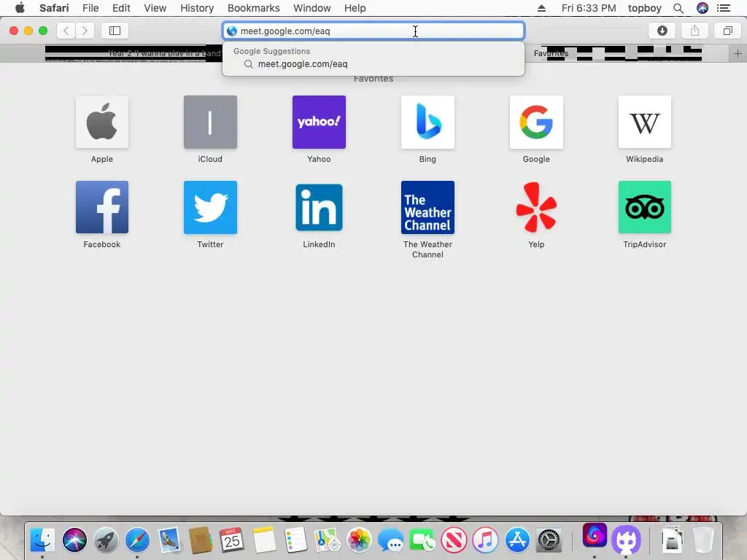Open the Yahoo favorite tile
Image resolution: width=747 pixels, height=560 pixels.
(x=319, y=122)
